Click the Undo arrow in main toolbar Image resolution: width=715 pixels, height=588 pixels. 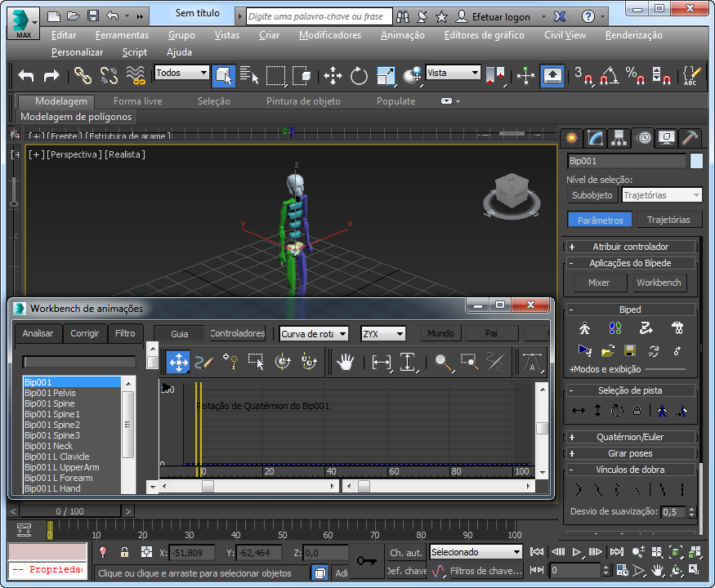pyautogui.click(x=26, y=76)
